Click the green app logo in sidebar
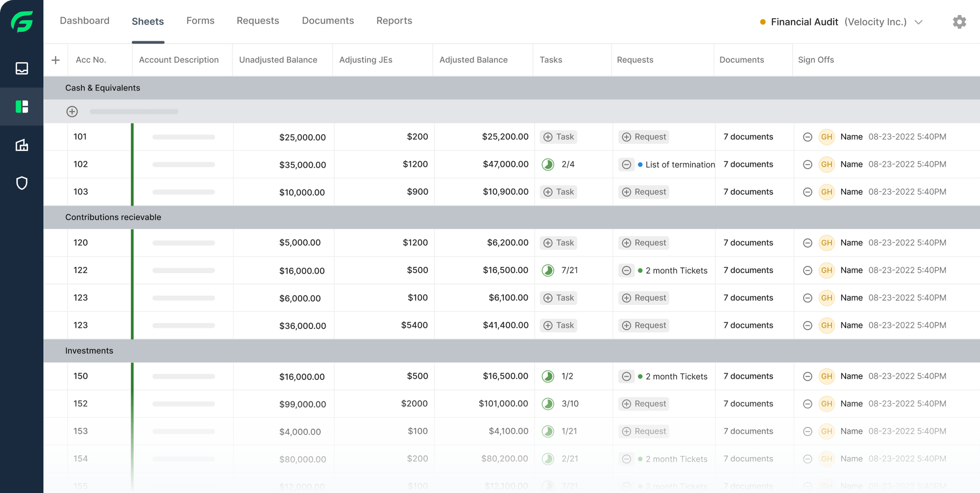Screen dimensions: 980x493 click(x=22, y=22)
